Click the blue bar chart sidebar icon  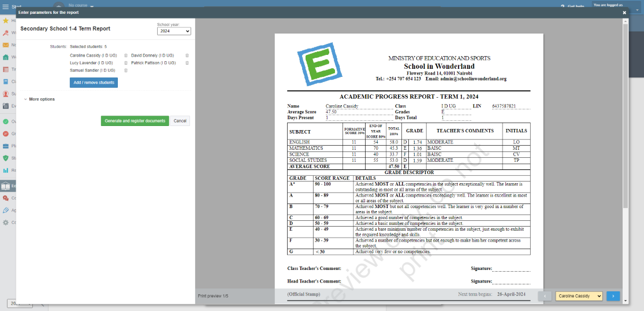6,170
